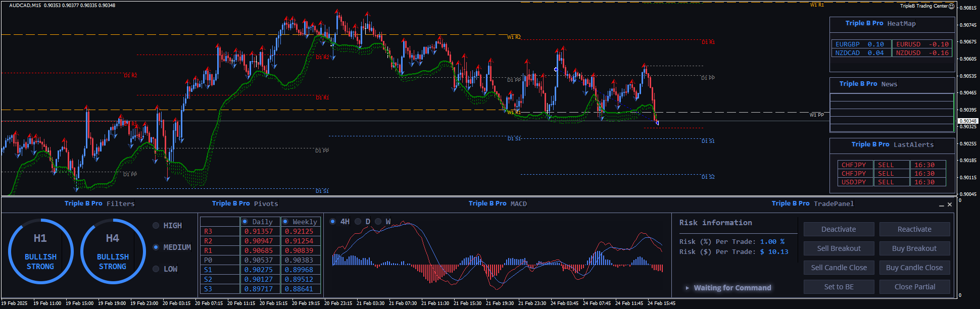Click the current price arrow marker on chart
Screen dimensions: 980x309
[657, 123]
